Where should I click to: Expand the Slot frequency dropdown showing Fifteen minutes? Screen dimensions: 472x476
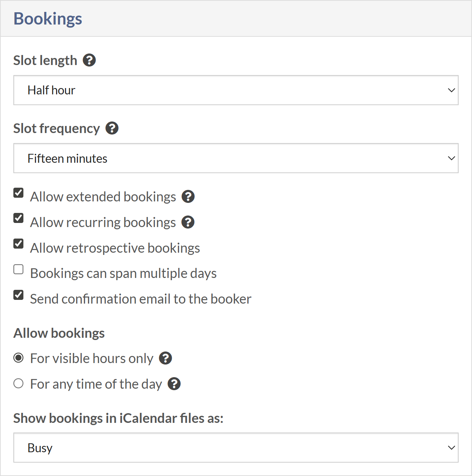[236, 158]
